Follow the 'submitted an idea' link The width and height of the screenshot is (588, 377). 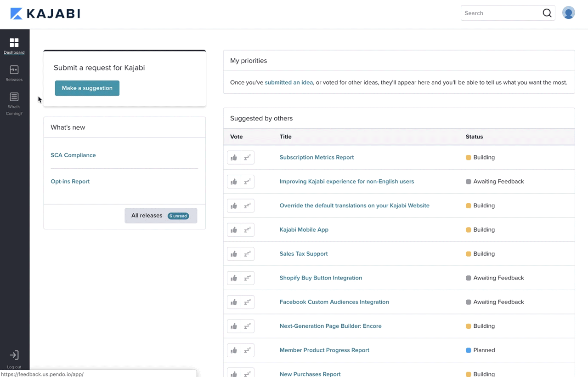pyautogui.click(x=289, y=83)
